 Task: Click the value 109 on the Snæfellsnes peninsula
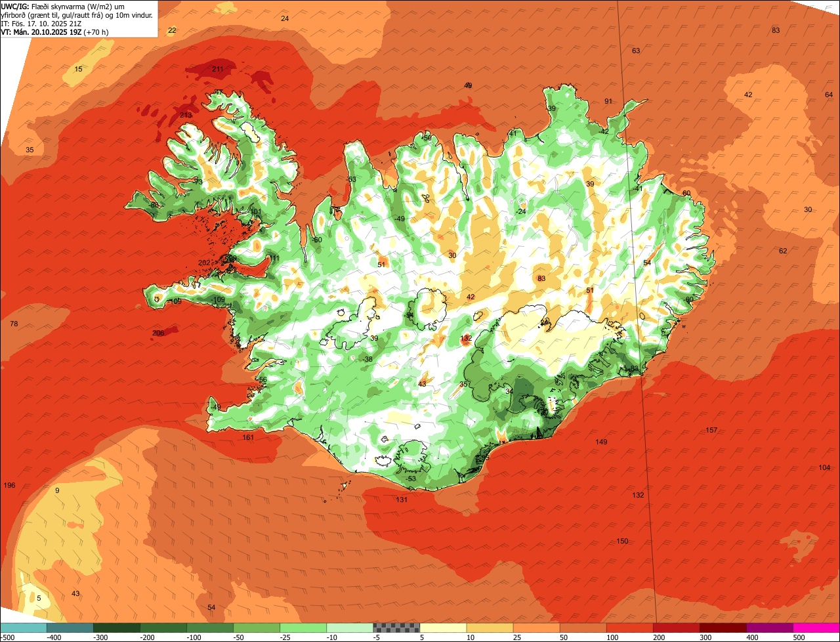219,300
